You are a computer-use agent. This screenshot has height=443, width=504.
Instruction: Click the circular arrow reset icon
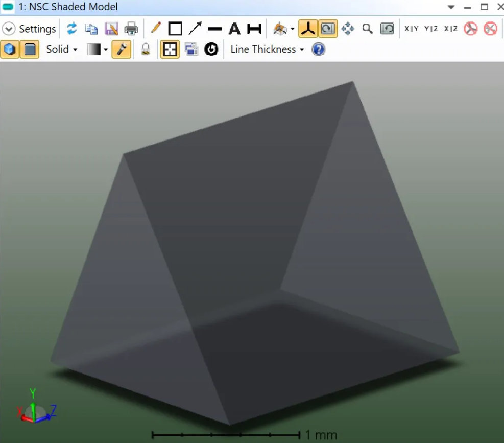(x=211, y=49)
